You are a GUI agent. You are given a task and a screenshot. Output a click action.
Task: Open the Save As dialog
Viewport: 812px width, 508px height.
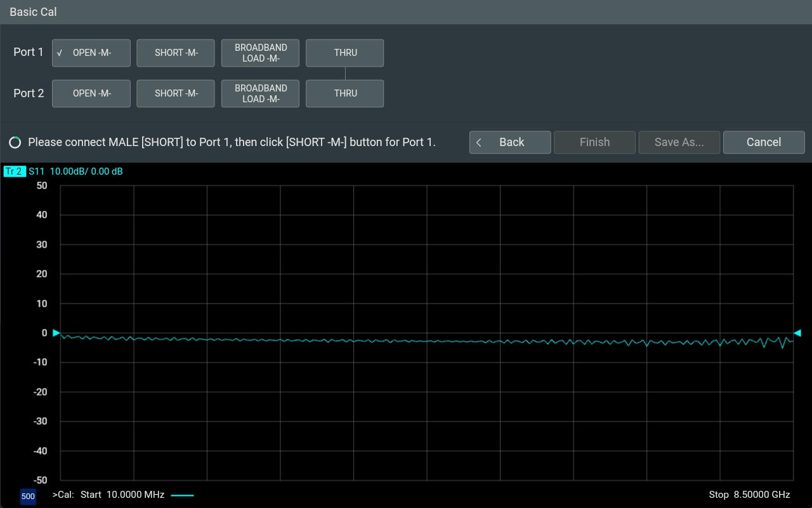679,142
